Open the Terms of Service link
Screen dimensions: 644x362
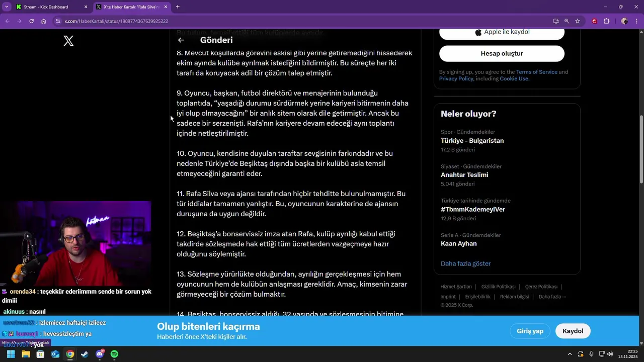[x=536, y=72]
